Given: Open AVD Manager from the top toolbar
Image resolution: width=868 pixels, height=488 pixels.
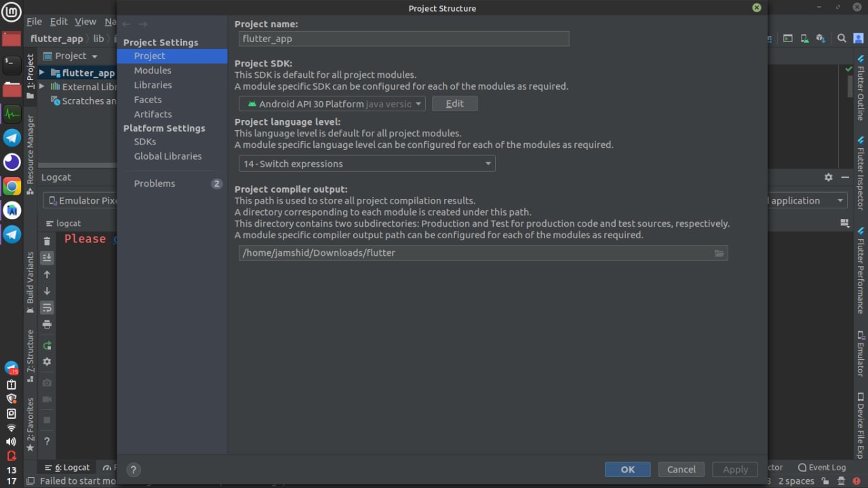Looking at the screenshot, I should click(804, 39).
